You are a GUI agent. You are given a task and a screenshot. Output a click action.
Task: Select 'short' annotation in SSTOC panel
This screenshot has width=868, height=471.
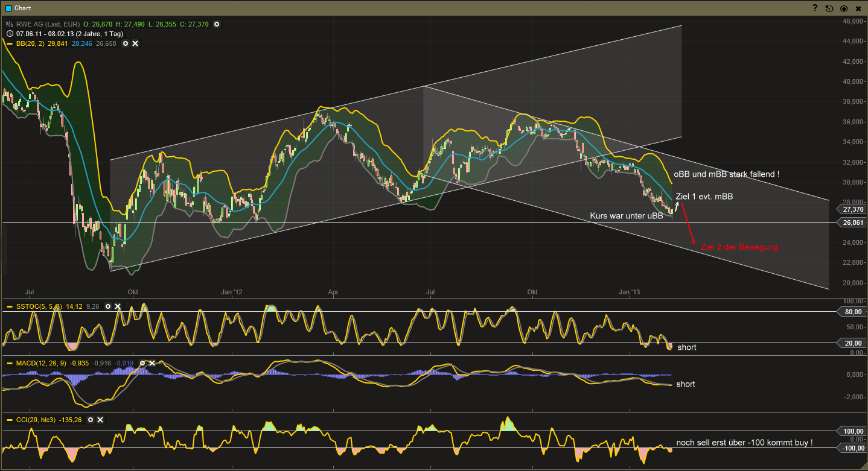click(x=687, y=347)
